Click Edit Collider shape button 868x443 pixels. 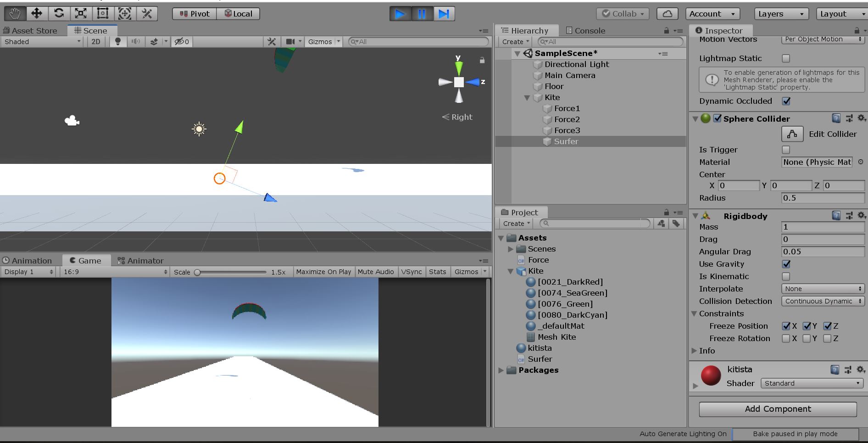tap(792, 134)
